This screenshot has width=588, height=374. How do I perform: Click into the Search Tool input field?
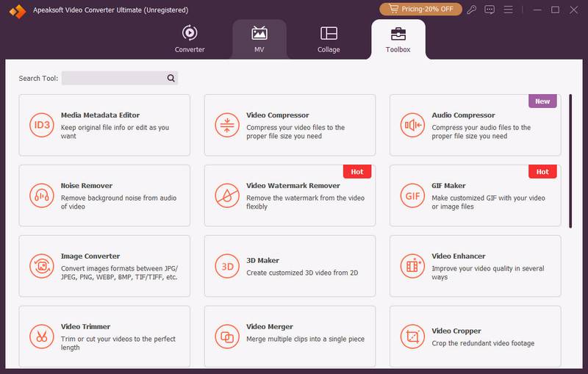click(x=120, y=78)
